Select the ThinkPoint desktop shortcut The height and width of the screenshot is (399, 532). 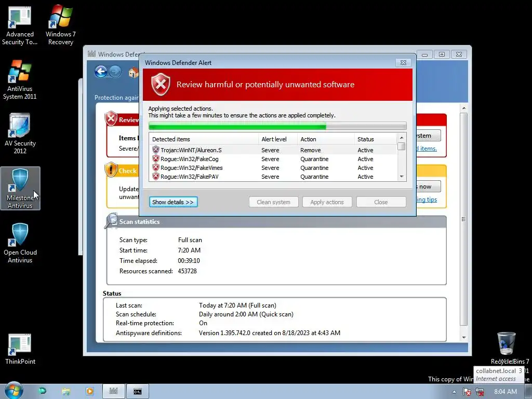coord(20,349)
